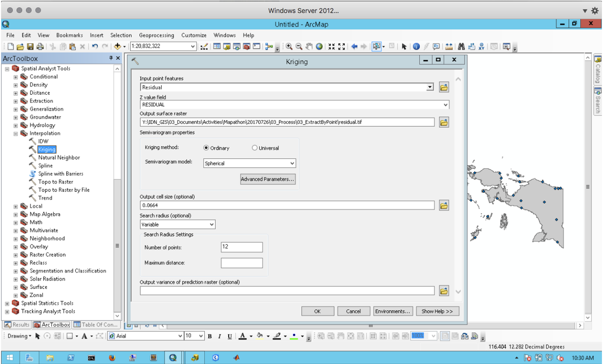The width and height of the screenshot is (603, 364).
Task: Click the Find binoculars icon
Action: tap(461, 46)
